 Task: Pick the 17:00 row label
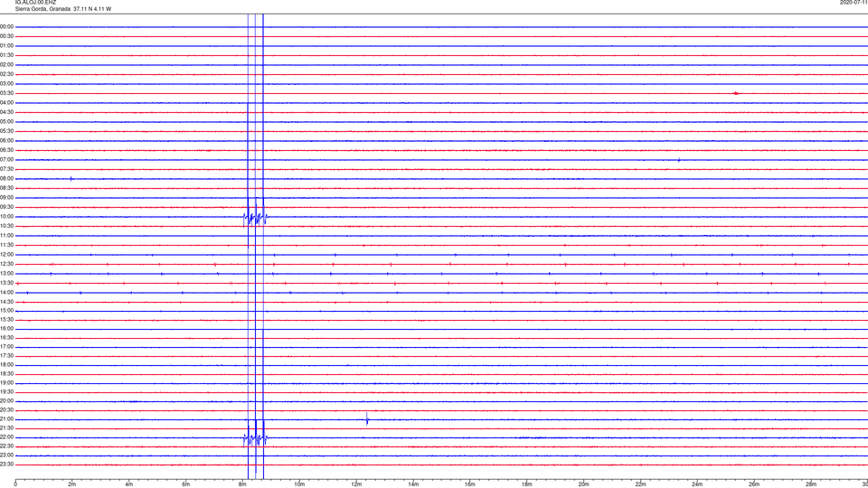pos(7,346)
